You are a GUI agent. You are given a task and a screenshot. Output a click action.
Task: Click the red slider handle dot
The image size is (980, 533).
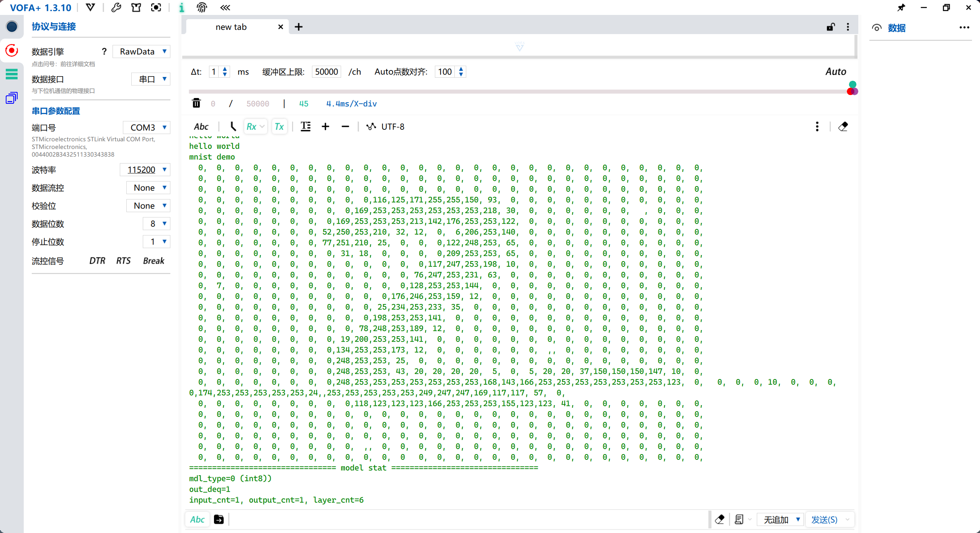(850, 92)
